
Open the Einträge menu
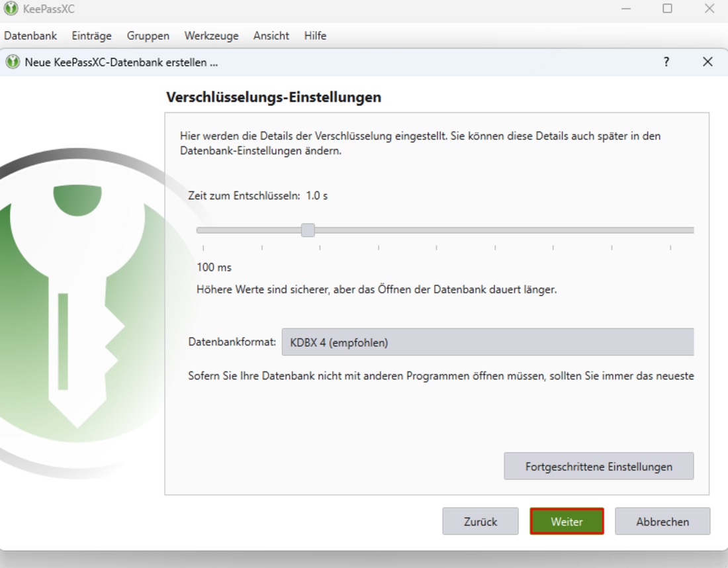tap(91, 36)
